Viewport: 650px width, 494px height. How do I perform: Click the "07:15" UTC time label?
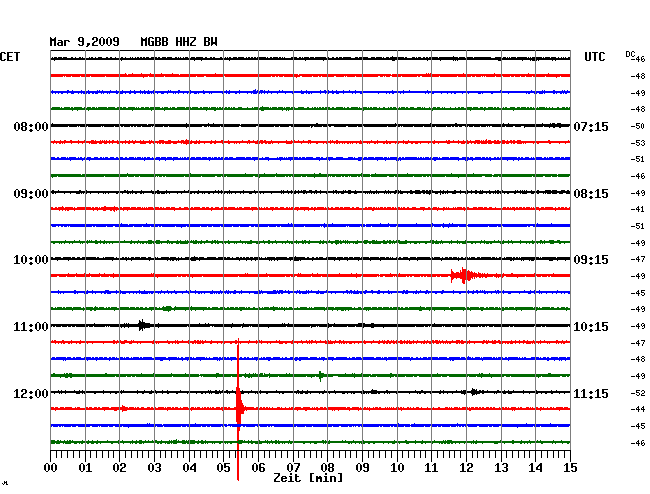click(x=591, y=126)
